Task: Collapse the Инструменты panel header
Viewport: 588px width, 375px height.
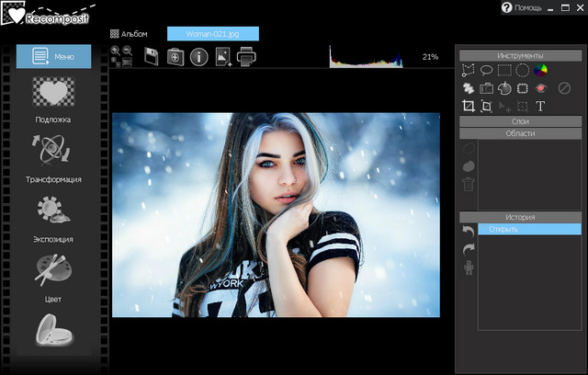Action: (519, 56)
